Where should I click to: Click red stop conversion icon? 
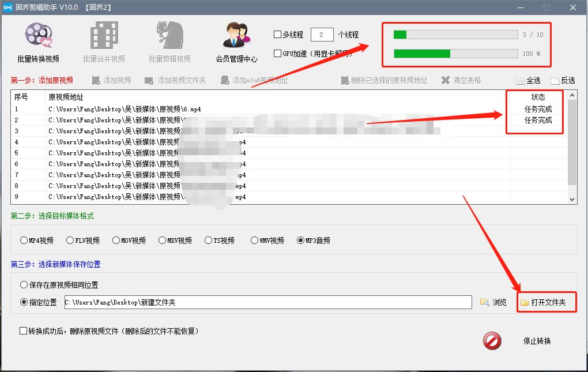tap(492, 341)
